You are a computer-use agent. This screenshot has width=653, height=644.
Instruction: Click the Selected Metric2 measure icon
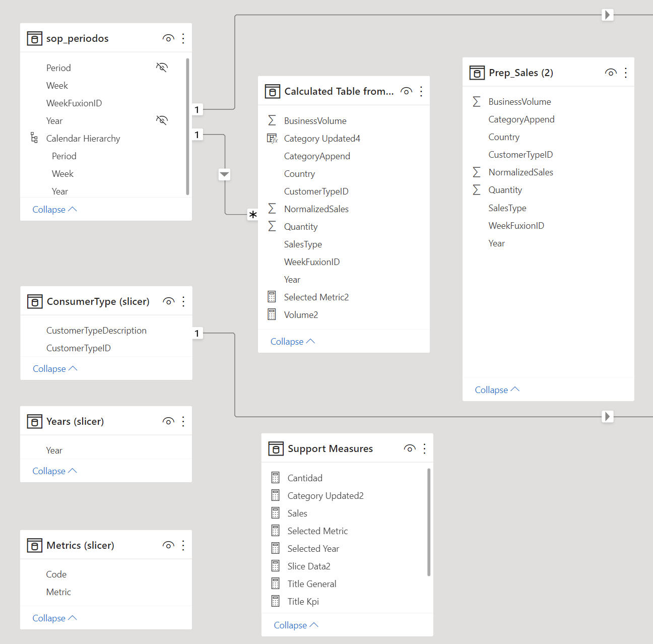point(272,297)
